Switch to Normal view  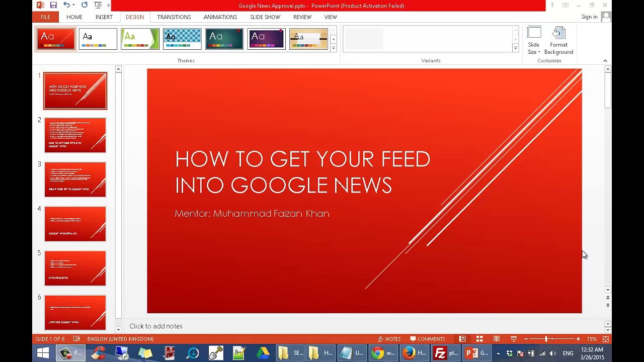click(x=462, y=339)
